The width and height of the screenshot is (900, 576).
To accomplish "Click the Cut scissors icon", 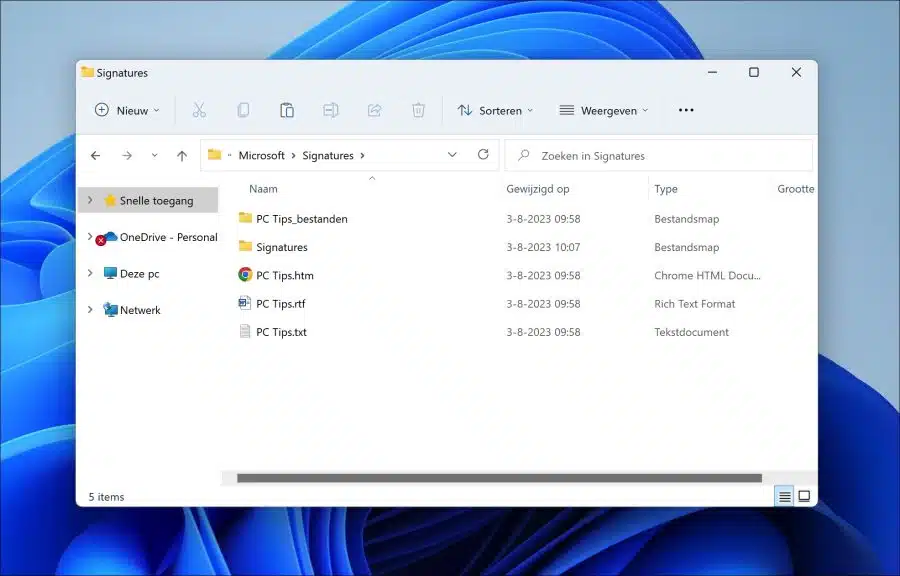I will (199, 110).
